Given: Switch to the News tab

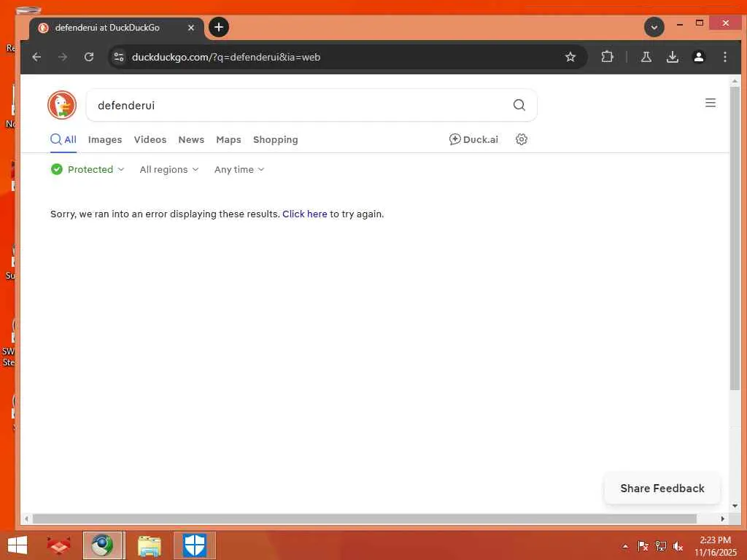Looking at the screenshot, I should (191, 139).
